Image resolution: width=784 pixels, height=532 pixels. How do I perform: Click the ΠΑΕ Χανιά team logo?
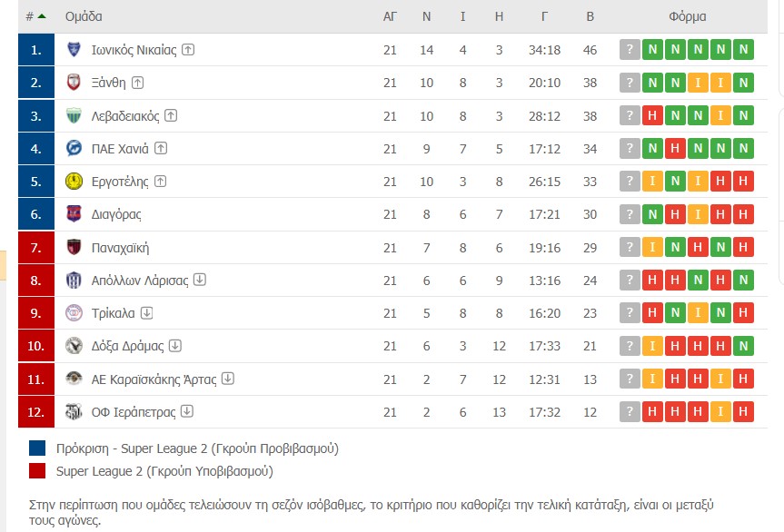(x=74, y=149)
